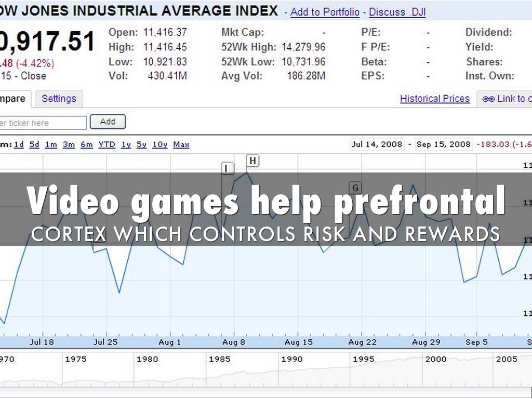The height and width of the screenshot is (399, 532).
Task: Click the H news marker flag
Action: (x=252, y=161)
